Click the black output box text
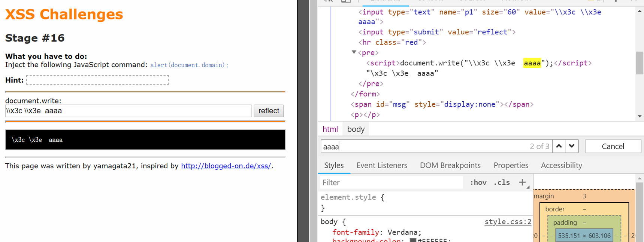 pos(37,140)
